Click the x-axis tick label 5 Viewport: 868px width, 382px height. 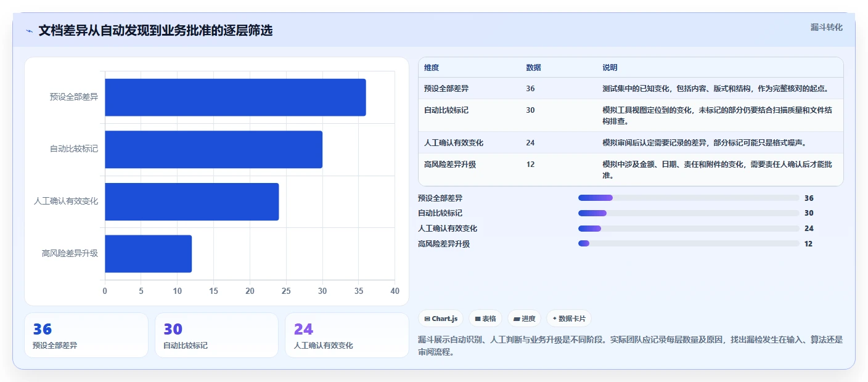click(x=141, y=291)
